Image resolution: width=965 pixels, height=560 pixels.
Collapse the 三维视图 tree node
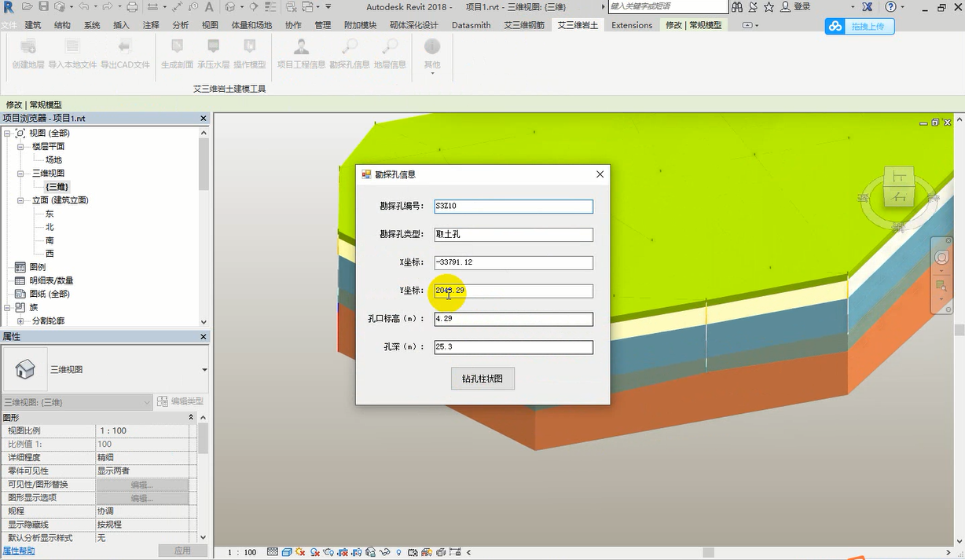[x=21, y=174]
